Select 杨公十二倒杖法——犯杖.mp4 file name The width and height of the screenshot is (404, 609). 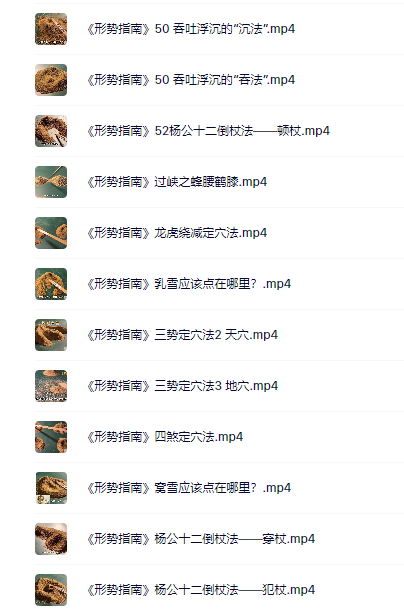point(201,590)
